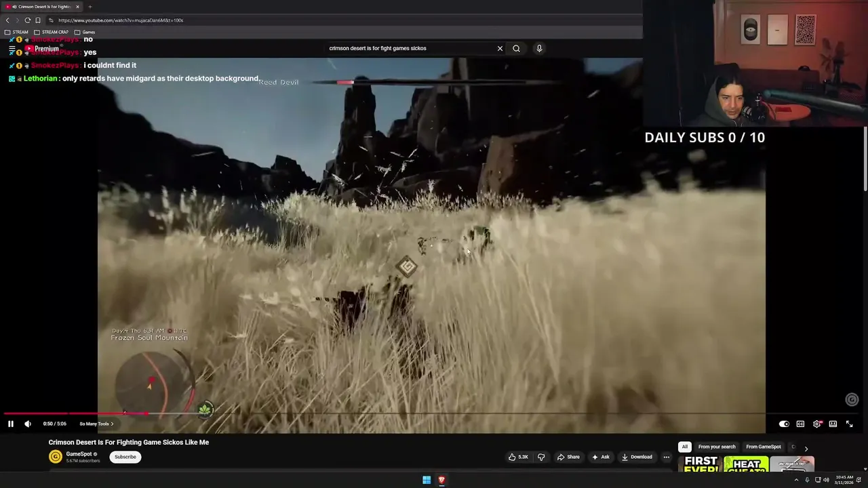This screenshot has width=868, height=488.
Task: Dislike the video
Action: point(541,457)
